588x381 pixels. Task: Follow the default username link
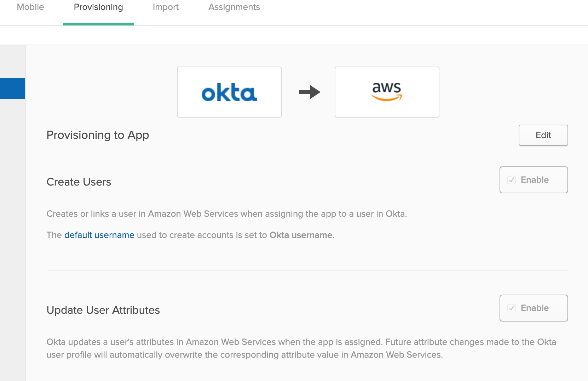pos(99,235)
